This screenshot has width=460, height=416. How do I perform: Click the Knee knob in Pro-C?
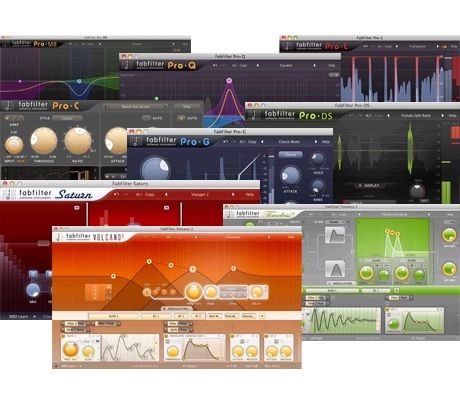pos(14,145)
